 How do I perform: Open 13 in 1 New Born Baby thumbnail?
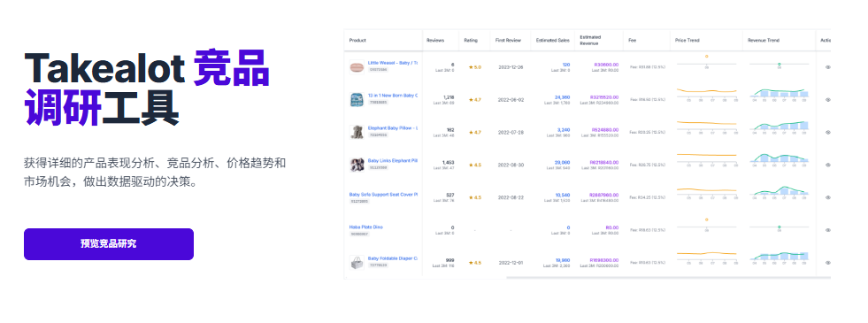pos(357,100)
